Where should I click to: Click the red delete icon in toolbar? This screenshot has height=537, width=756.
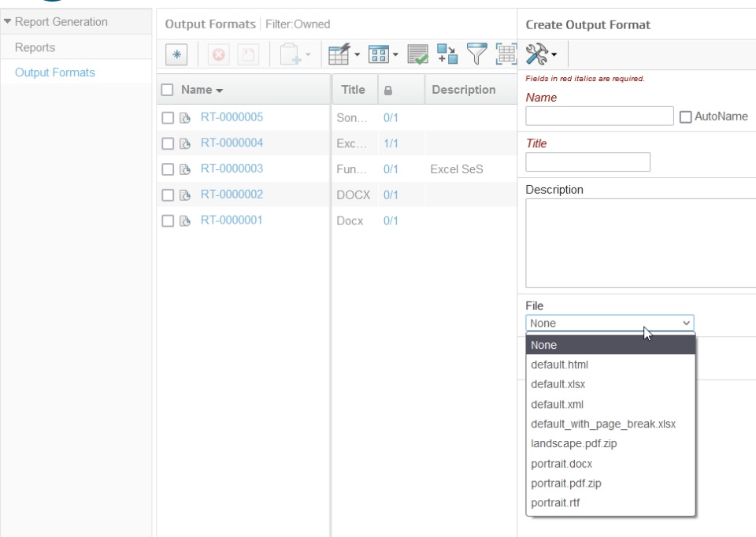(218, 54)
